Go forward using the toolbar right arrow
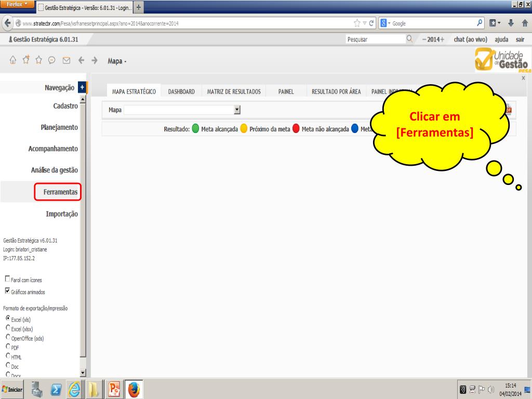 (95, 60)
